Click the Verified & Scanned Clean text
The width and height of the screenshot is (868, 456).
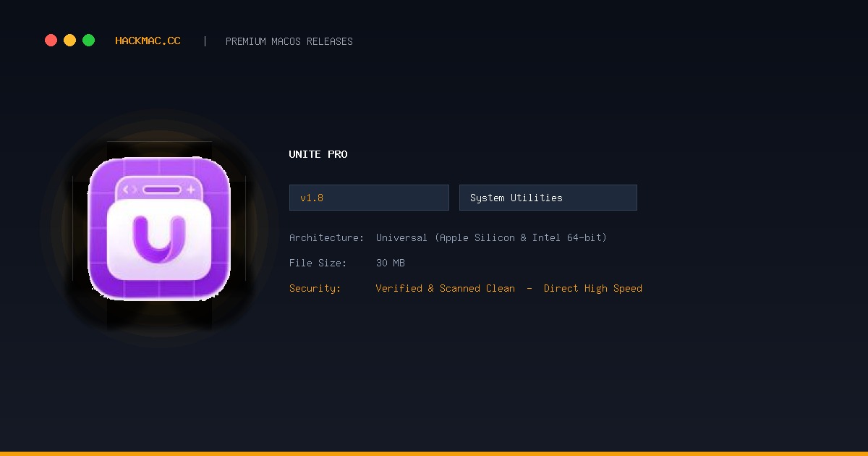click(446, 288)
